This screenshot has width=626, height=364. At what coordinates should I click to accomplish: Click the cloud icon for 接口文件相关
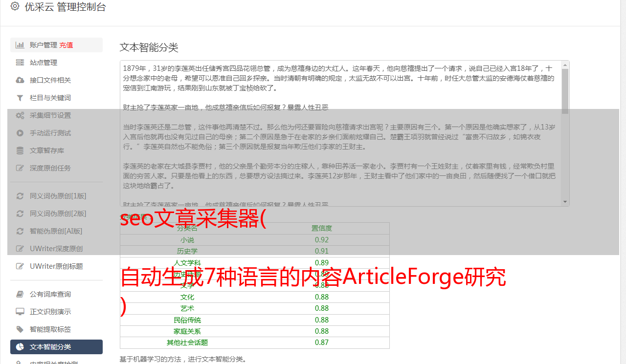20,80
